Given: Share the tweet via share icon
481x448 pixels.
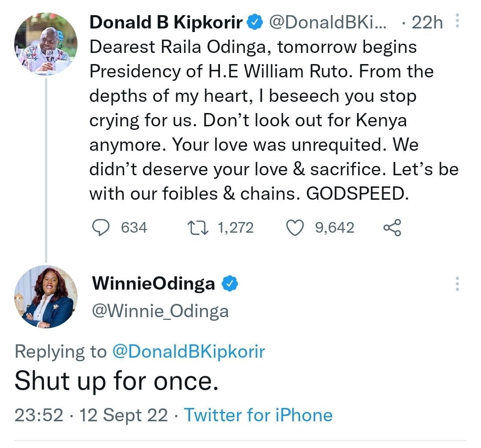Looking at the screenshot, I should pos(392,228).
